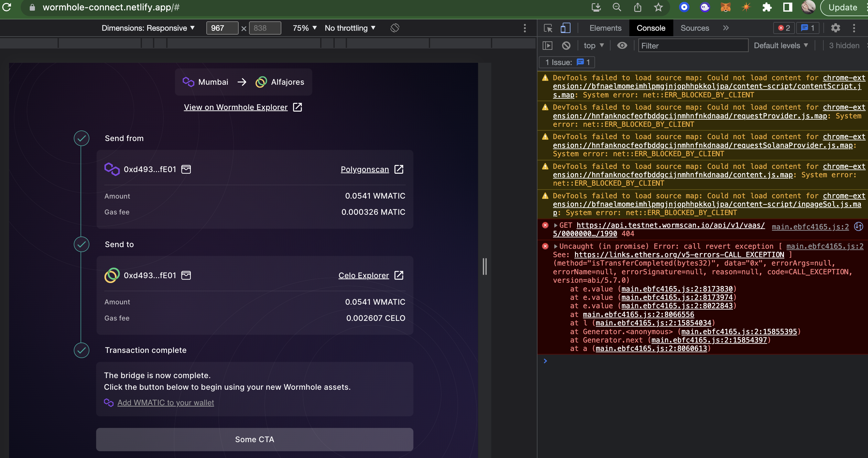Switch to the Sources tab
Image resolution: width=868 pixels, height=458 pixels.
694,28
